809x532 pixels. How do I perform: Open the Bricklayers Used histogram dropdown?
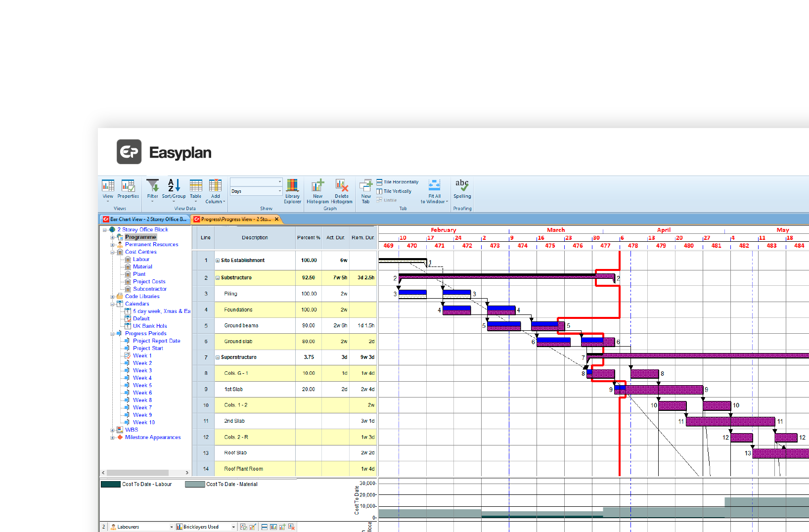click(x=233, y=526)
